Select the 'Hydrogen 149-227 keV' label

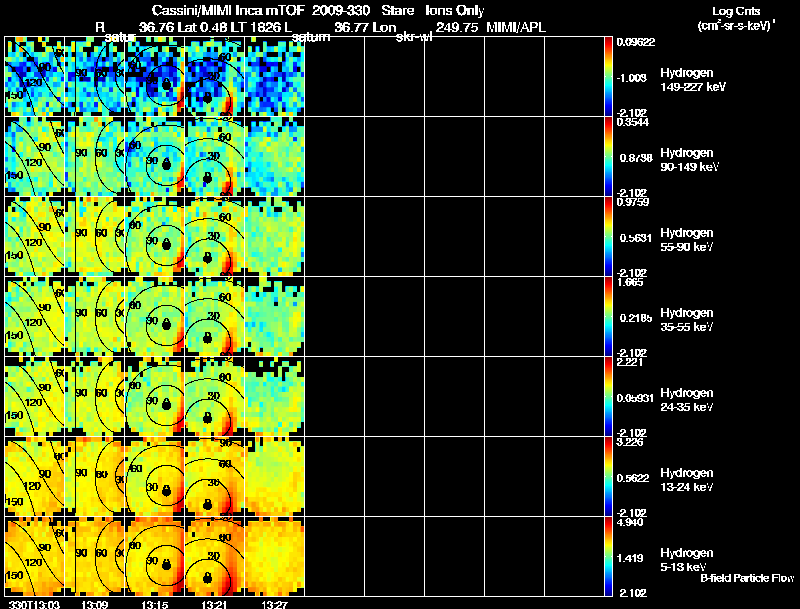[x=693, y=80]
